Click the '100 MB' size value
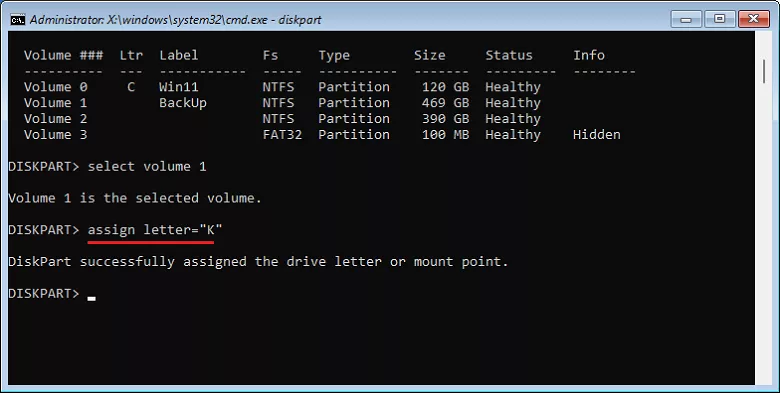The image size is (780, 393). coord(445,135)
